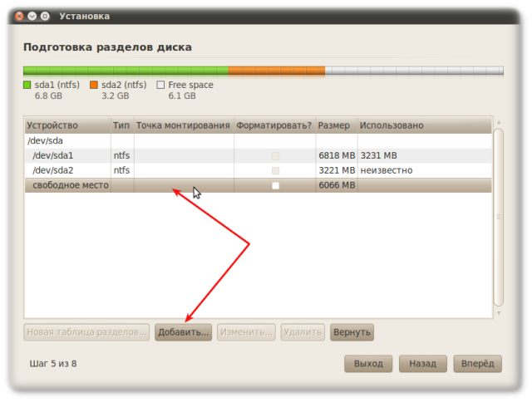Image resolution: width=532 pixels, height=402 pixels.
Task: Click the white Free space legend swatch
Action: point(161,85)
